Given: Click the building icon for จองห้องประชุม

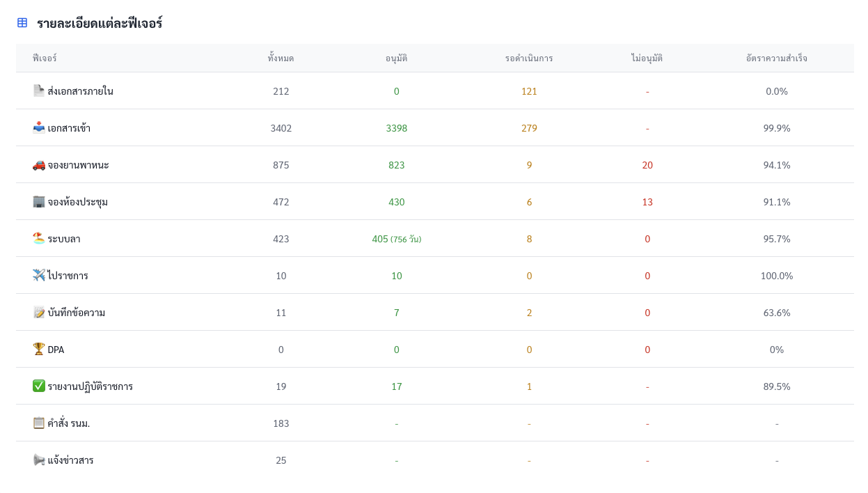Looking at the screenshot, I should (39, 201).
